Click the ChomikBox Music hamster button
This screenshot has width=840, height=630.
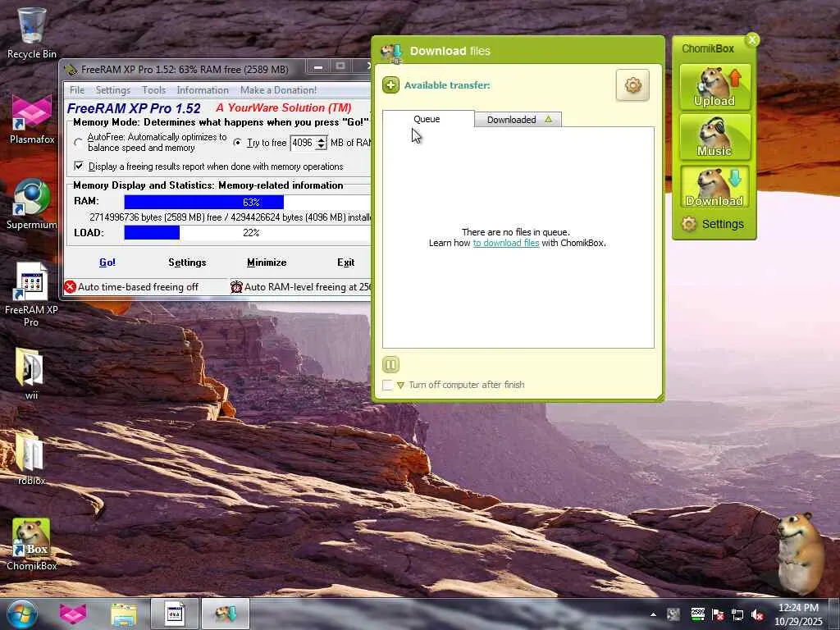(714, 137)
